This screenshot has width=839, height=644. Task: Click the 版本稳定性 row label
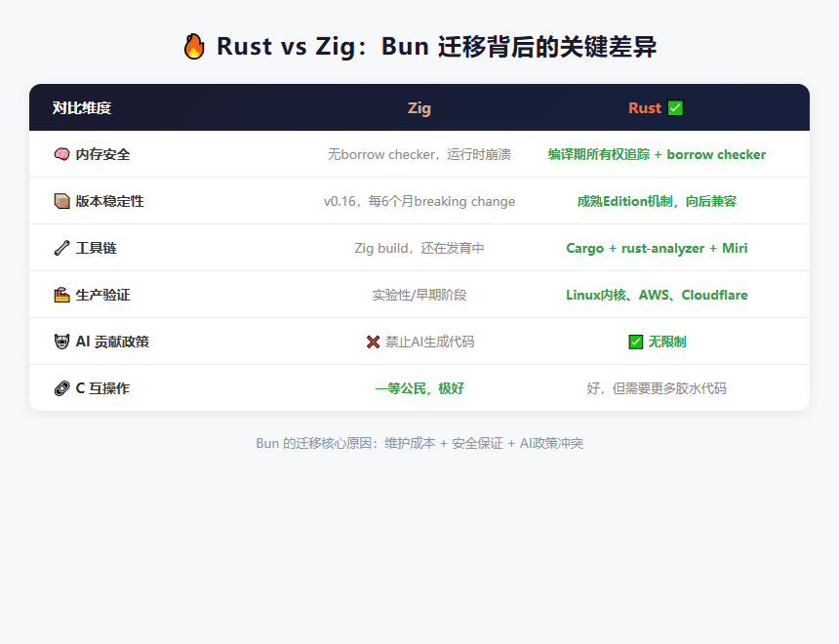point(109,201)
